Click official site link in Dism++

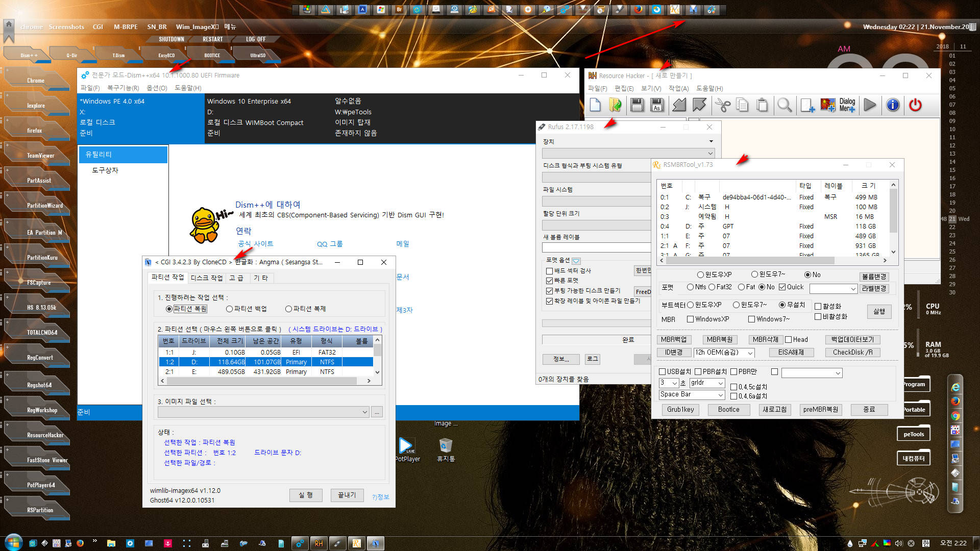coord(255,244)
